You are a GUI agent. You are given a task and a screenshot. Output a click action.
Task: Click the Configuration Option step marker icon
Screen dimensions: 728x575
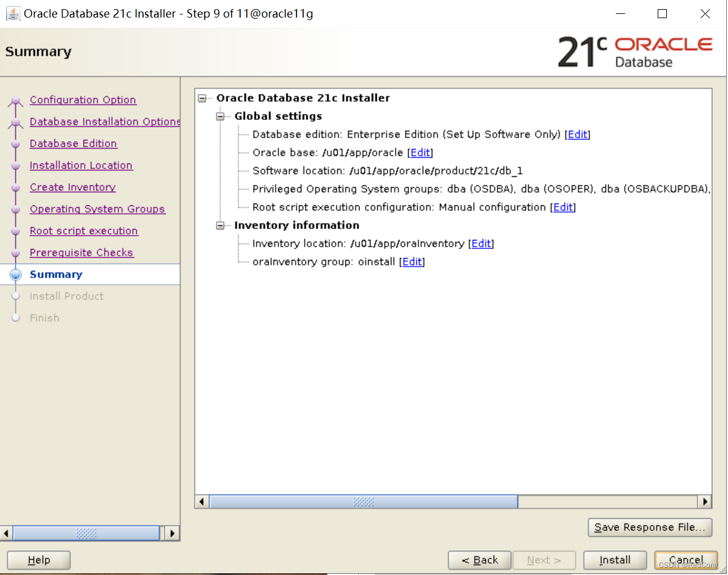pyautogui.click(x=16, y=101)
